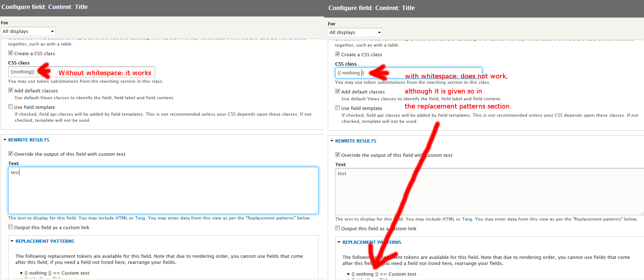Open the right panel's All displays dropdown
This screenshot has width=644, height=280.
pos(355,33)
